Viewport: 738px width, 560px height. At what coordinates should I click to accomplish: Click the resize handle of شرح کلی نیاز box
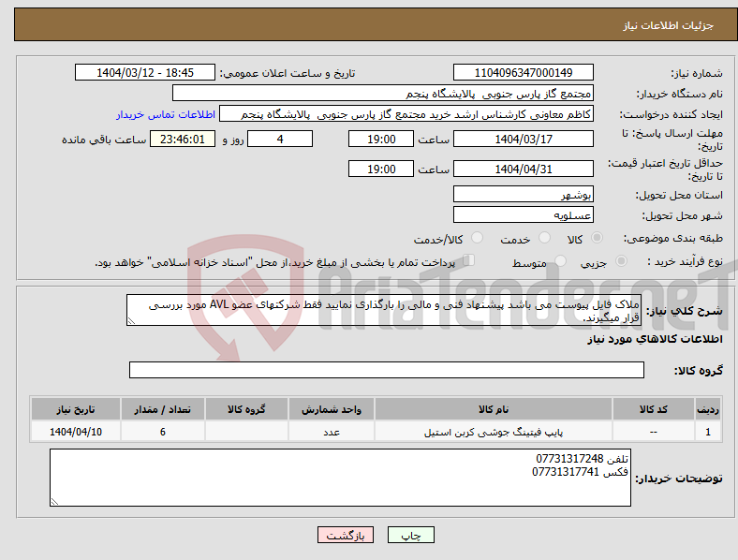point(131,321)
